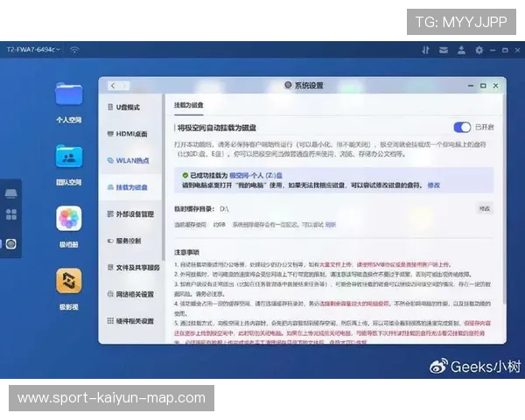
Task: Click the 注意事项 heading
Action: tap(186, 252)
